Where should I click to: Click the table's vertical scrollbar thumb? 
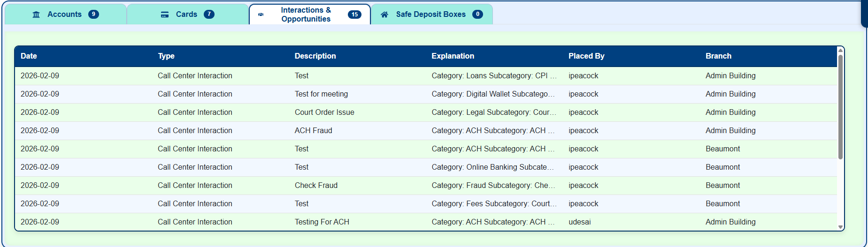tap(840, 107)
